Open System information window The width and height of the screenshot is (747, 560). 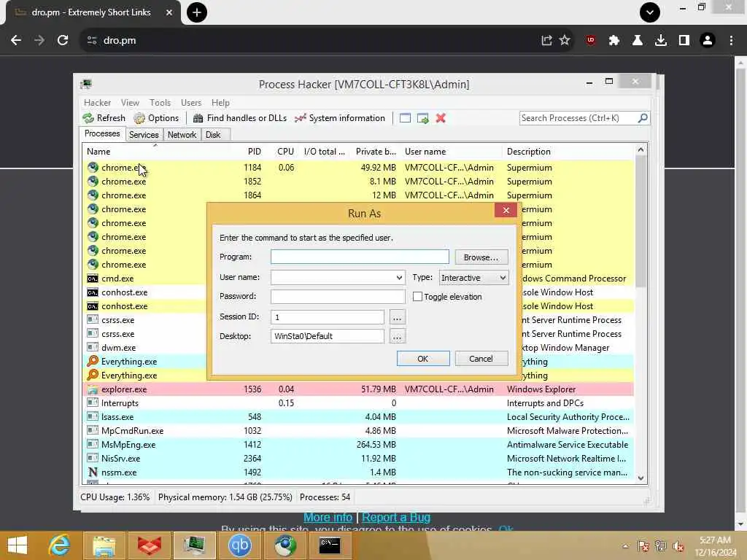point(340,118)
